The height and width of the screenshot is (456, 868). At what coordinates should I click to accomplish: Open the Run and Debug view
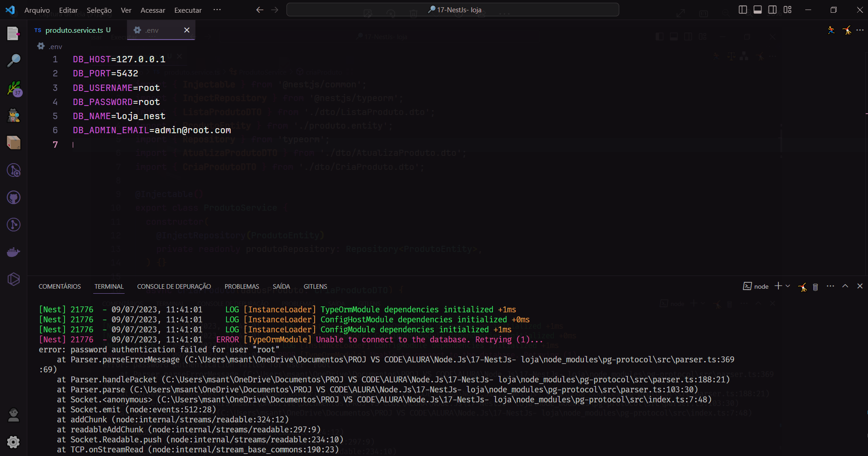[13, 115]
